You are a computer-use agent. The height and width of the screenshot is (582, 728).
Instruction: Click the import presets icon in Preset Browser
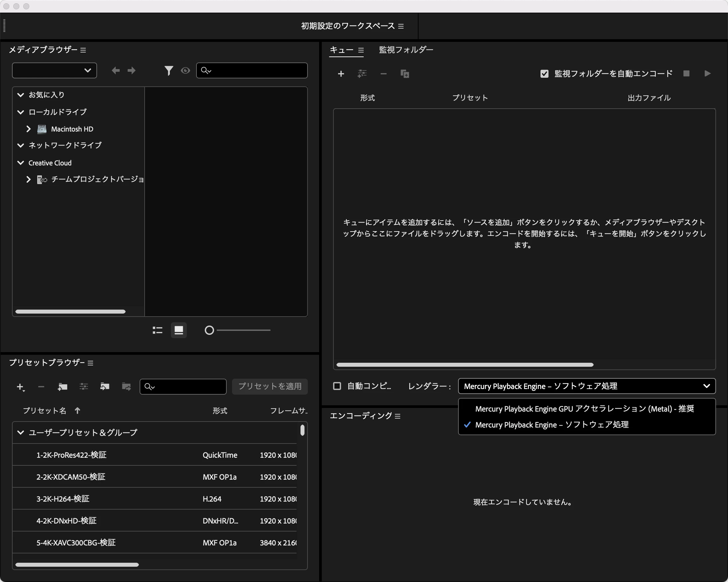105,387
